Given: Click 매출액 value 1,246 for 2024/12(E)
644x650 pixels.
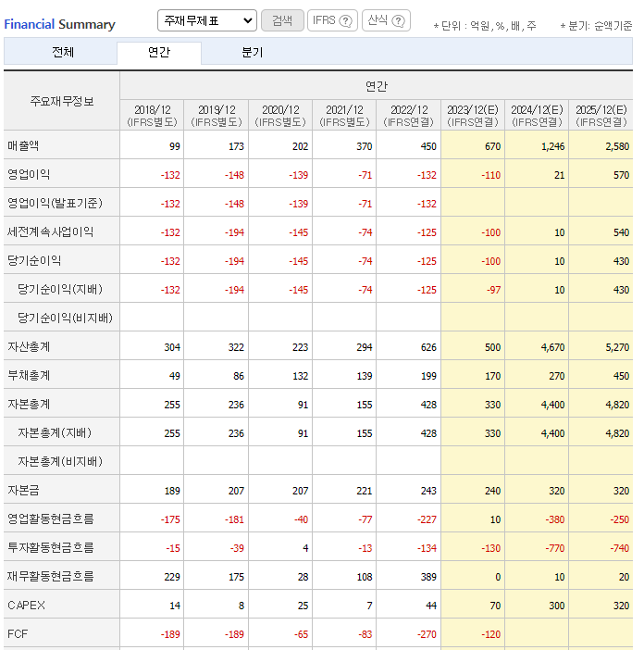Looking at the screenshot, I should point(553,146).
